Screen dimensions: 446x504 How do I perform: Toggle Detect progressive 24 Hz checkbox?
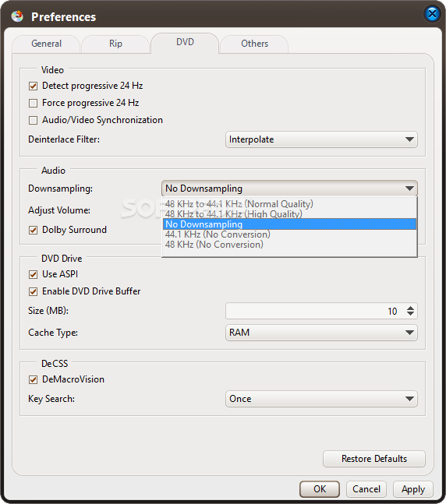coord(33,86)
